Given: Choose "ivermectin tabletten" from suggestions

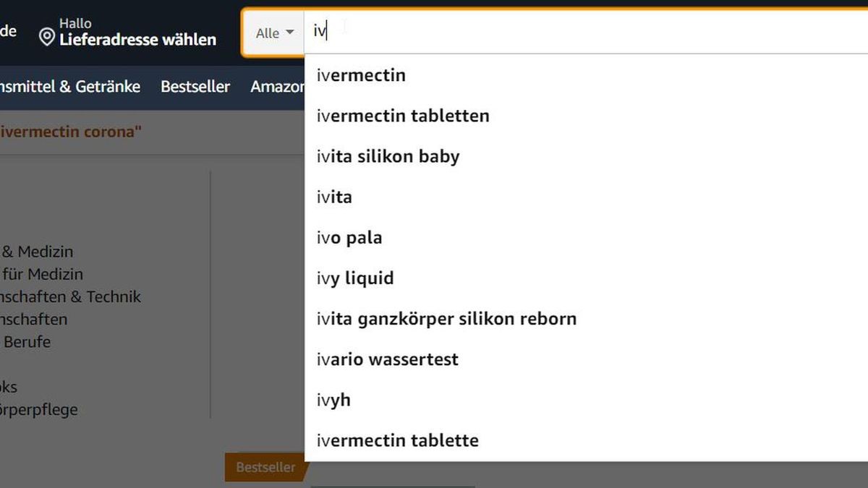Looking at the screenshot, I should tap(403, 116).
